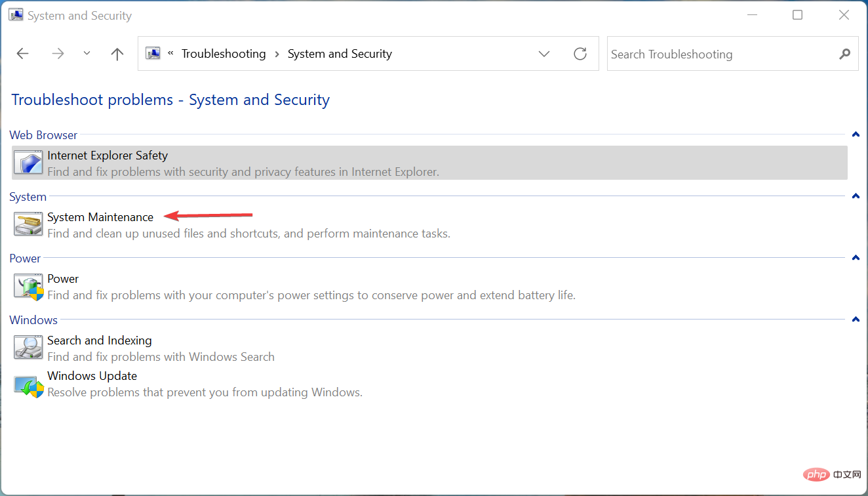The height and width of the screenshot is (496, 868).
Task: Open Internet Explorer Safety troubleshooter icon
Action: tap(28, 163)
